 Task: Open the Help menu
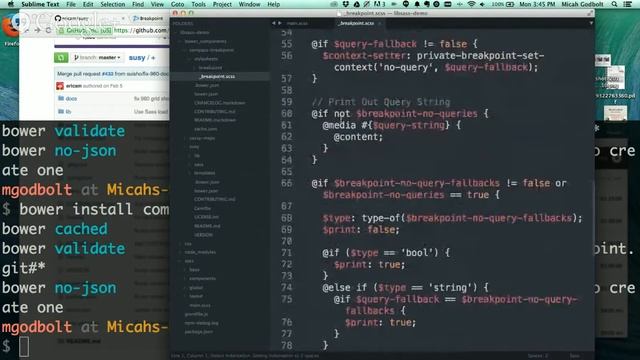(x=273, y=4)
